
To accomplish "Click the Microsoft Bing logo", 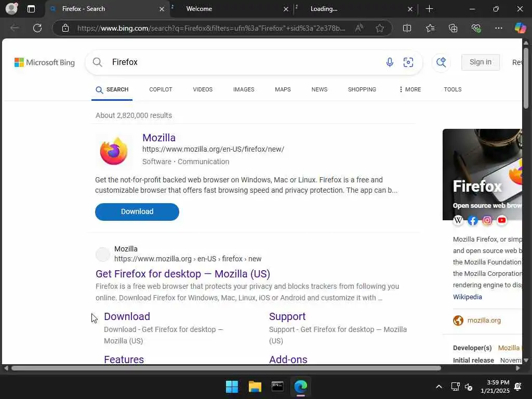I will [x=45, y=62].
